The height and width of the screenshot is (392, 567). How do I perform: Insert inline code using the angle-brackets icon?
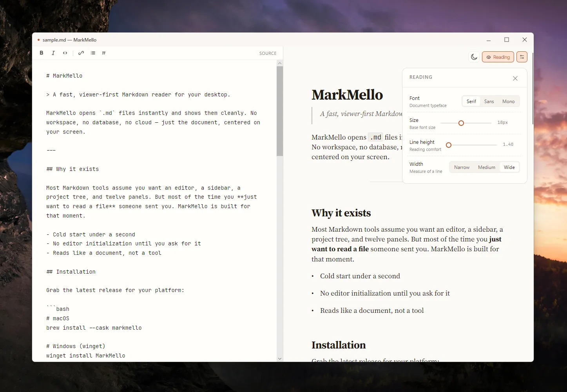pos(65,53)
